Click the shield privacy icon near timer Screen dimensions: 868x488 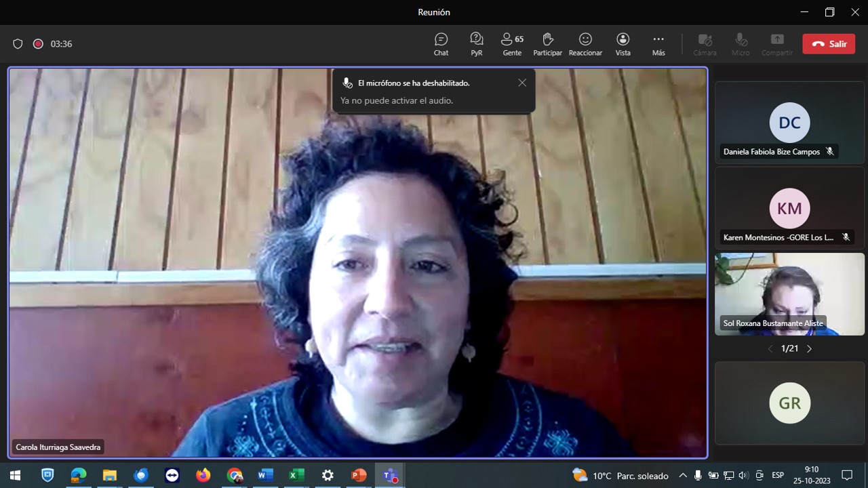point(18,44)
